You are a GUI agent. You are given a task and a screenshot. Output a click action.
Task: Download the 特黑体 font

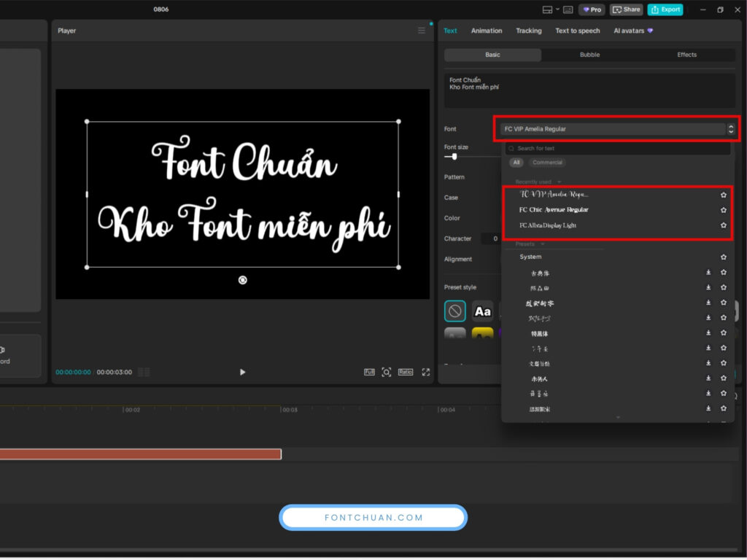click(x=708, y=332)
